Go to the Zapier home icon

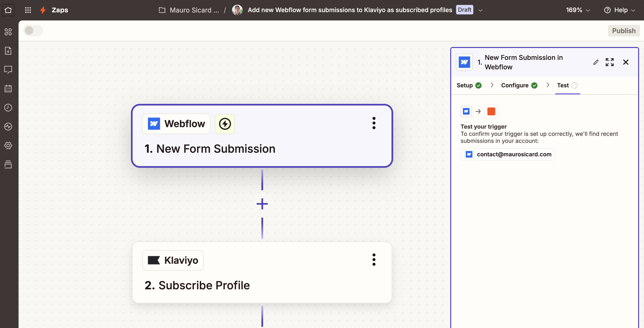click(x=8, y=10)
